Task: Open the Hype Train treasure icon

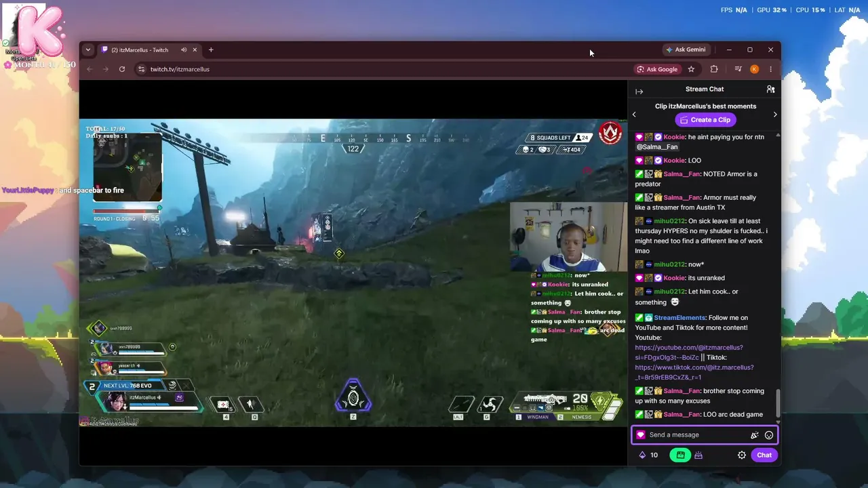Action: [698, 455]
